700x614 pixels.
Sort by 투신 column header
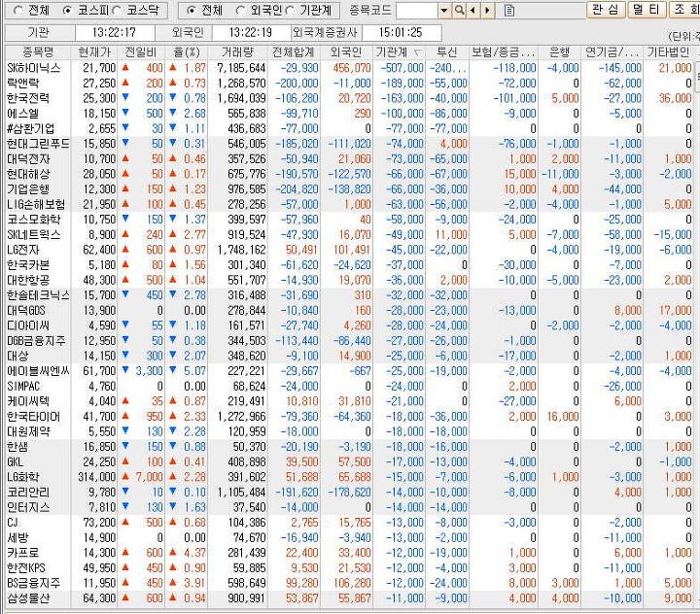447,52
